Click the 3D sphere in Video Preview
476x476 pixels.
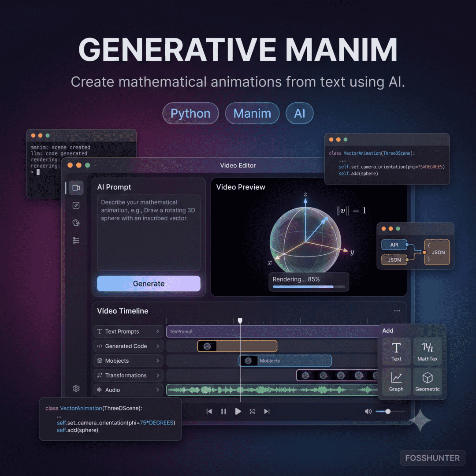point(305,241)
